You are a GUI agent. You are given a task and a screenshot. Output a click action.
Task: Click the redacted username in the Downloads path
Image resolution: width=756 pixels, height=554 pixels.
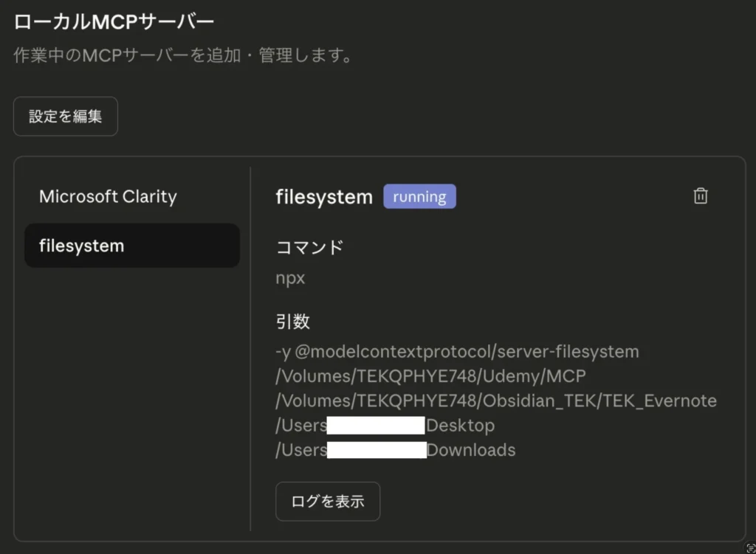tap(377, 450)
